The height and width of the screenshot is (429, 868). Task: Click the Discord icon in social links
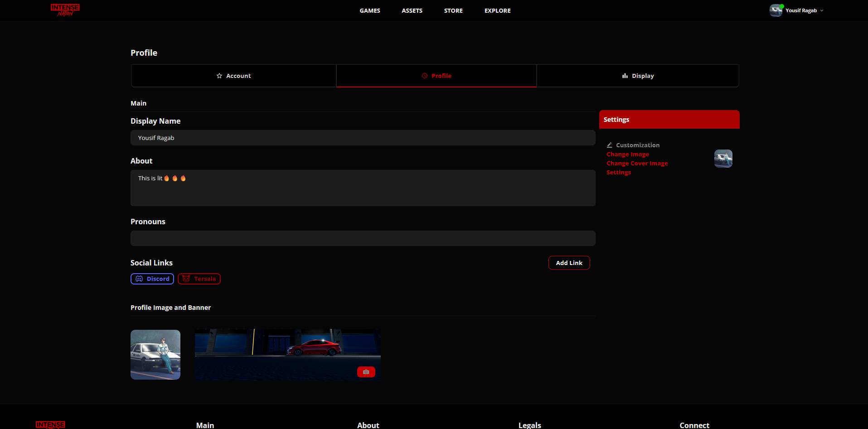click(x=139, y=279)
